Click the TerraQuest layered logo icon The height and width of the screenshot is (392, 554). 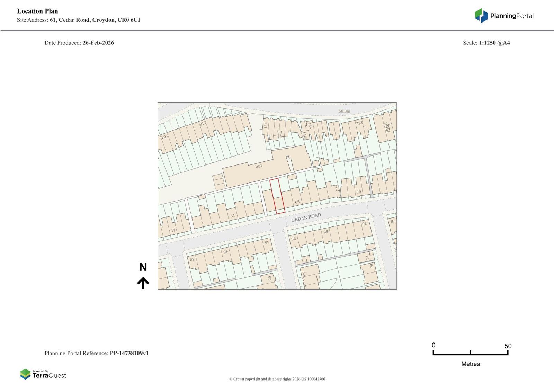25,374
